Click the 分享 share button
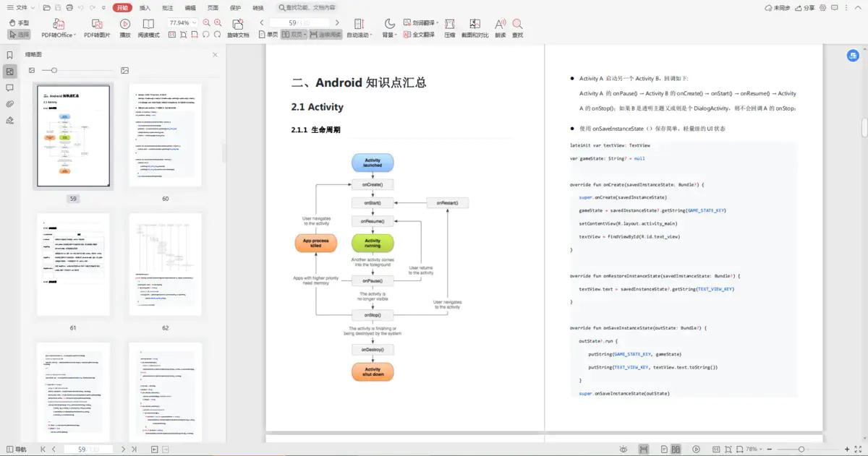 pos(804,7)
